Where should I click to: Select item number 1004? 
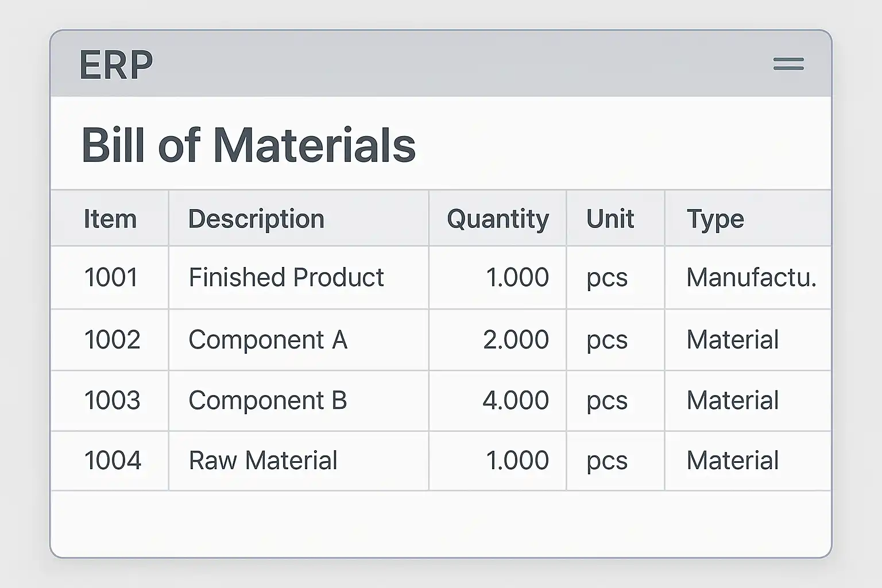(x=113, y=461)
